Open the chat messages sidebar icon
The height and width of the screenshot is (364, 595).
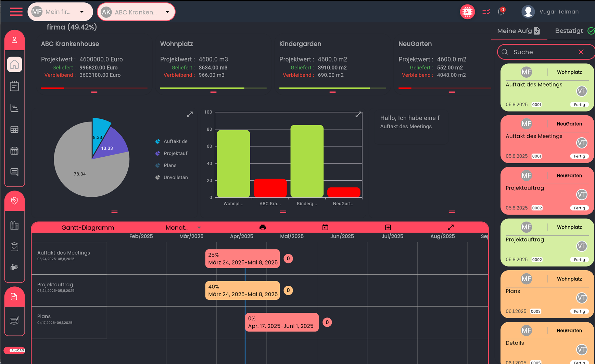click(x=14, y=172)
